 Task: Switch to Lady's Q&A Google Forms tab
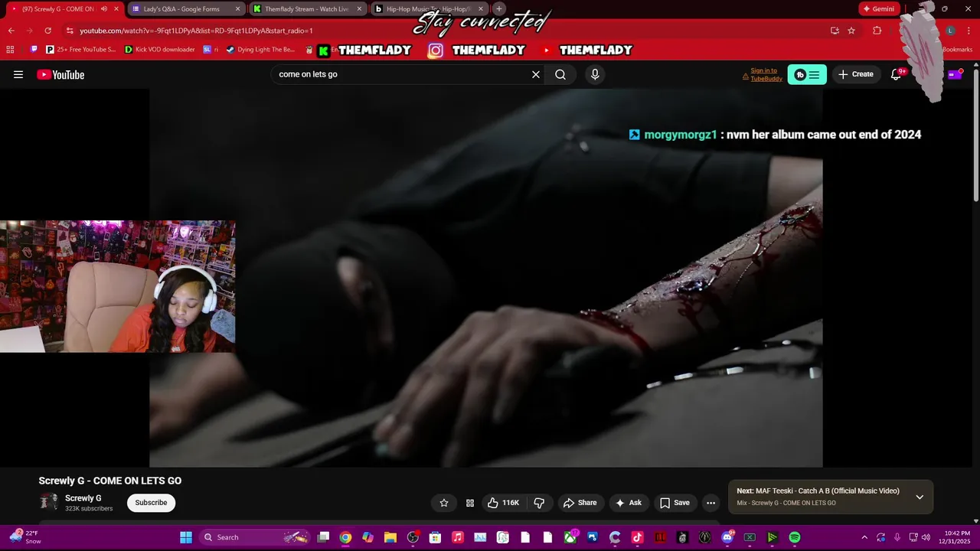[x=186, y=9]
